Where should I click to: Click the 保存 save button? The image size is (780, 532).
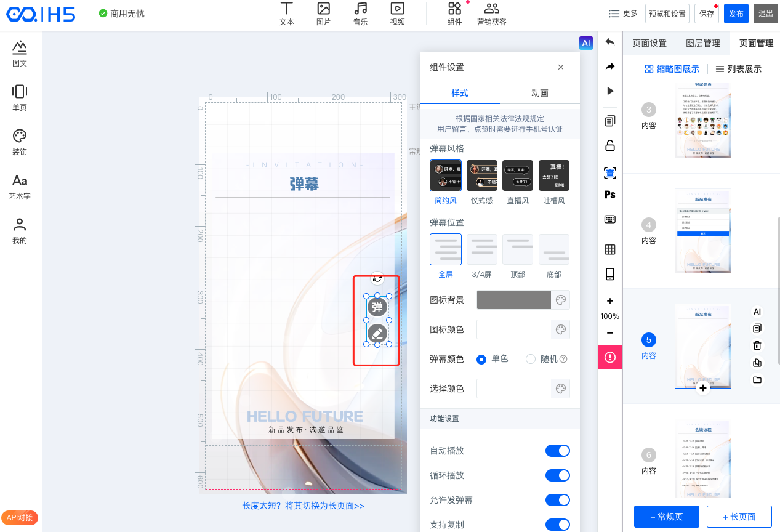pyautogui.click(x=707, y=14)
